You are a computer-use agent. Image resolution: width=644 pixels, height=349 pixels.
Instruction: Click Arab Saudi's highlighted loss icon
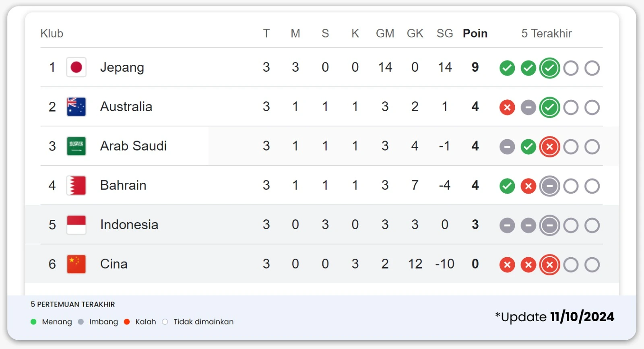click(x=550, y=147)
